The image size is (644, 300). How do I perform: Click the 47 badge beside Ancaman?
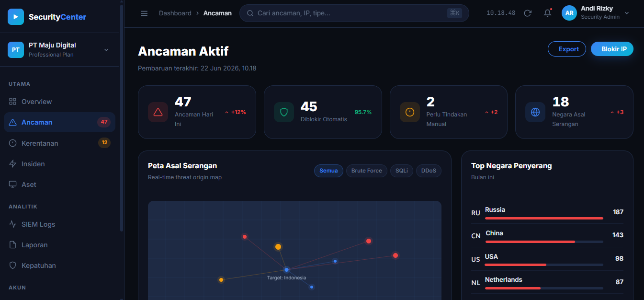point(104,122)
